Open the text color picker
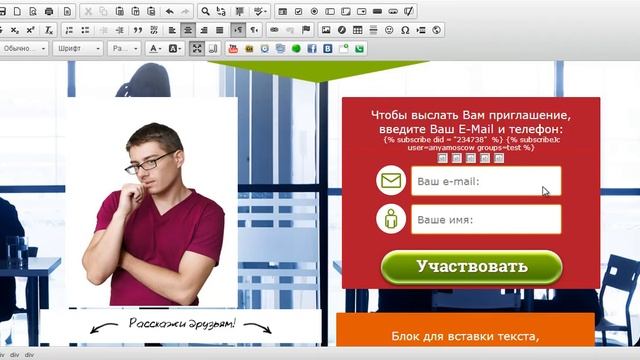The height and width of the screenshot is (360, 640). coord(155,49)
